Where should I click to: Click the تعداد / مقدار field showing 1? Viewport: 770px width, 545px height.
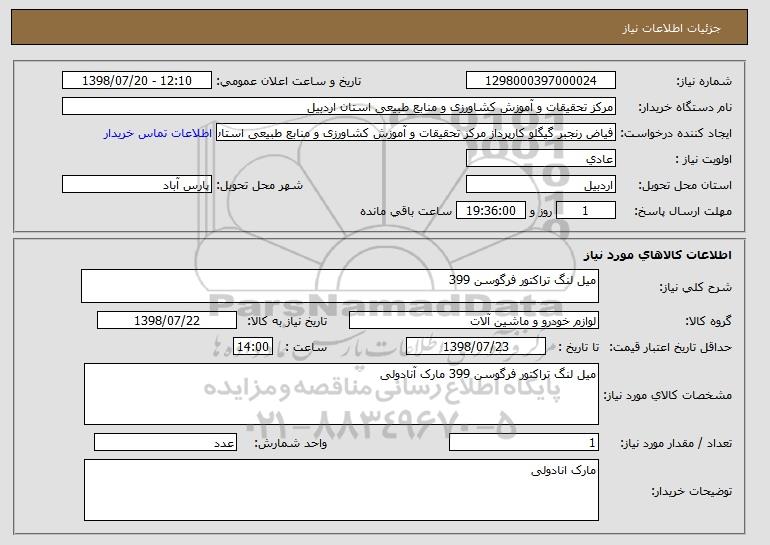tap(524, 442)
